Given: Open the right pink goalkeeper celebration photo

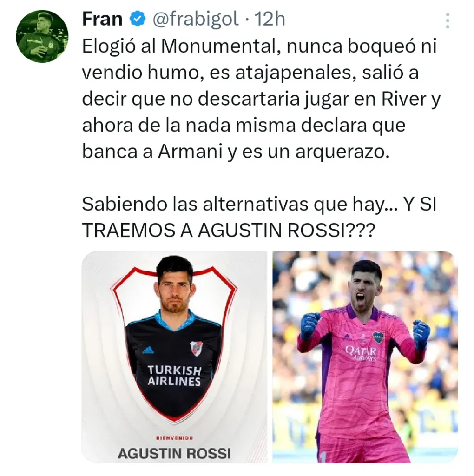Looking at the screenshot, I should pos(365,357).
